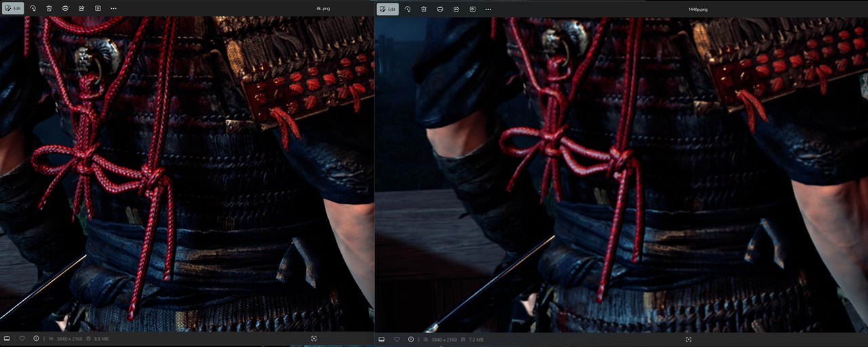
Task: Delete the image in 1440p.png window
Action: pyautogui.click(x=424, y=9)
